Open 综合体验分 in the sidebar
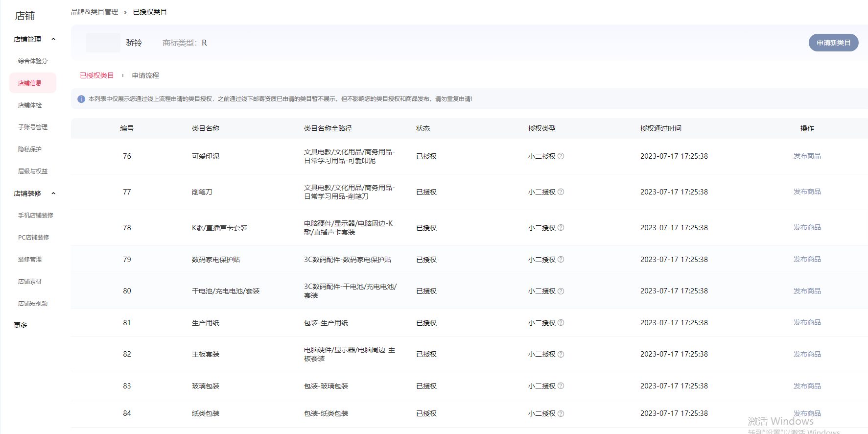This screenshot has height=434, width=868. click(x=33, y=61)
